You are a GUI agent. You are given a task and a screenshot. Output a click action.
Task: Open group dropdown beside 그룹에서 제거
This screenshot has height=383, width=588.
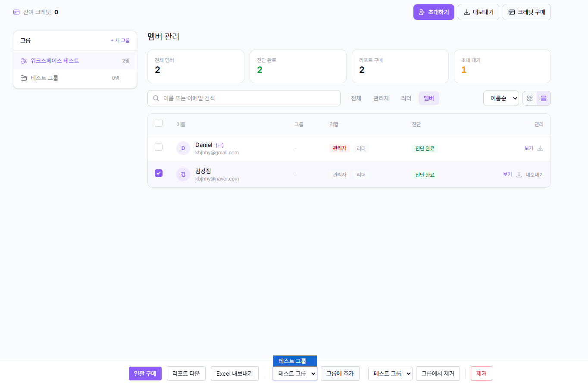pos(390,374)
